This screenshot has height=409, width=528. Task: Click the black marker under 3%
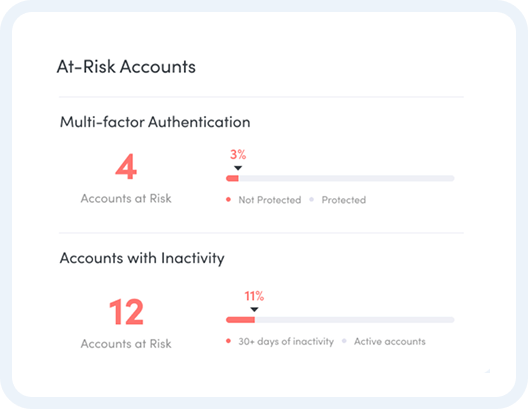coord(238,168)
